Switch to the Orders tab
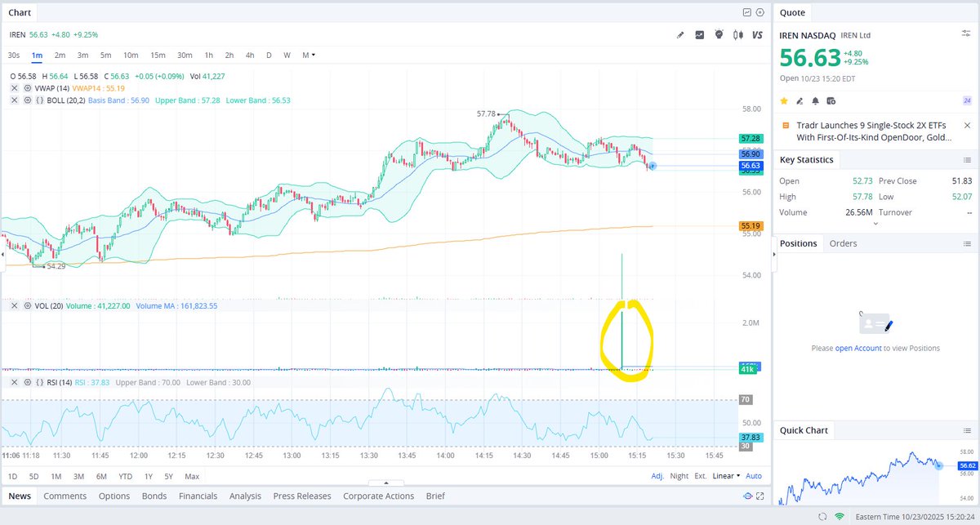980x525 pixels. point(843,243)
